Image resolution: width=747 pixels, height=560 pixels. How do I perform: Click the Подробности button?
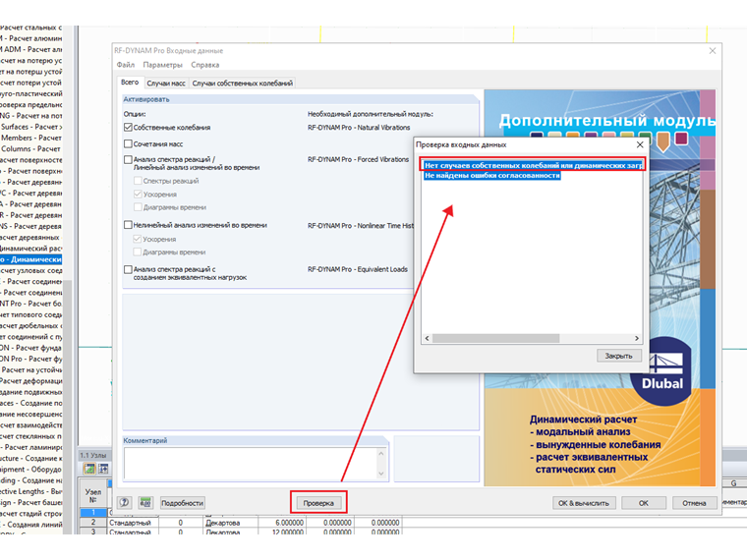pyautogui.click(x=183, y=503)
